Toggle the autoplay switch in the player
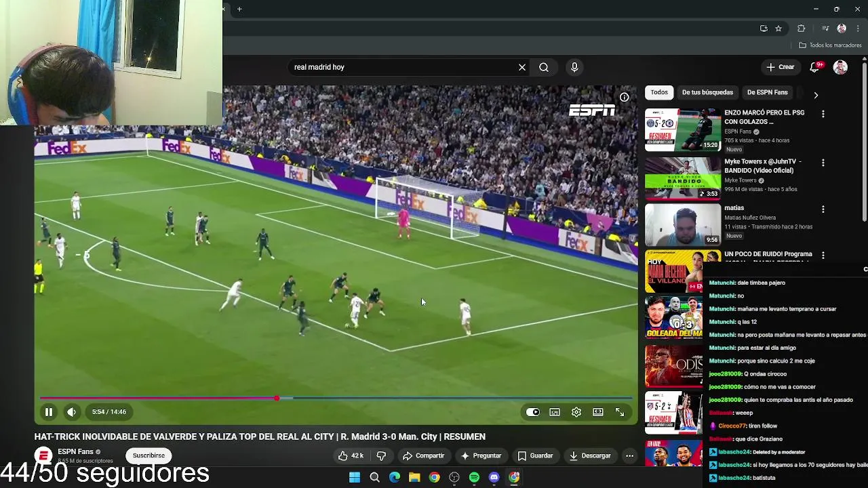Viewport: 868px width, 488px height. [x=533, y=412]
